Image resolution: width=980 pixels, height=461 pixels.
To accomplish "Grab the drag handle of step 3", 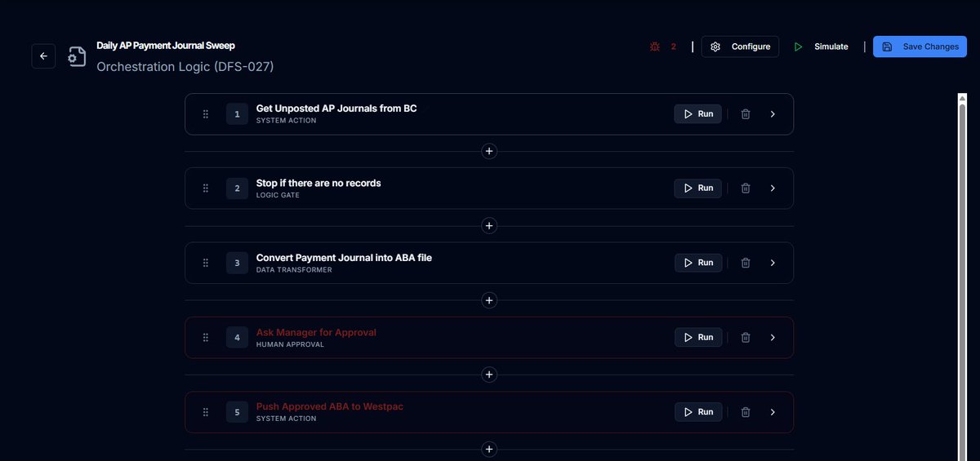I will (206, 263).
